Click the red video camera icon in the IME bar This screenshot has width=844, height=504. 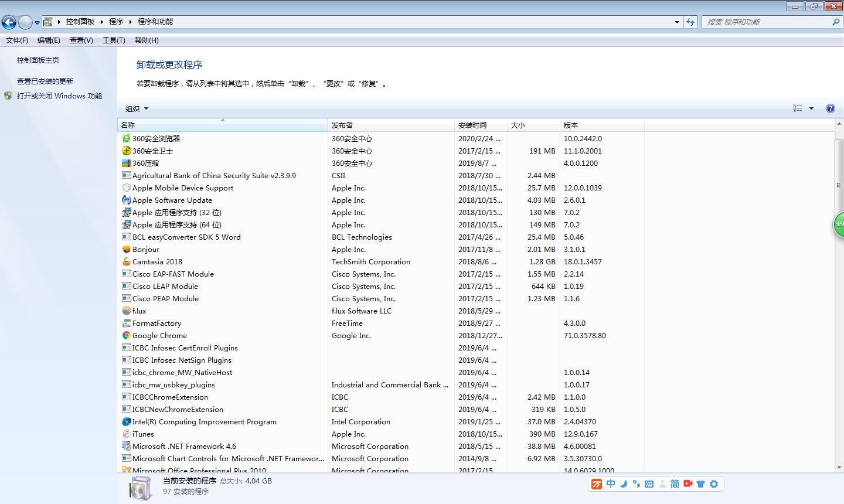[688, 484]
